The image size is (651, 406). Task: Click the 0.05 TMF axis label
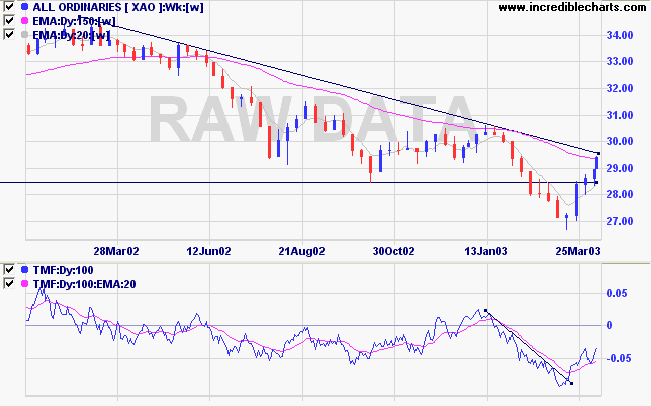coord(617,293)
